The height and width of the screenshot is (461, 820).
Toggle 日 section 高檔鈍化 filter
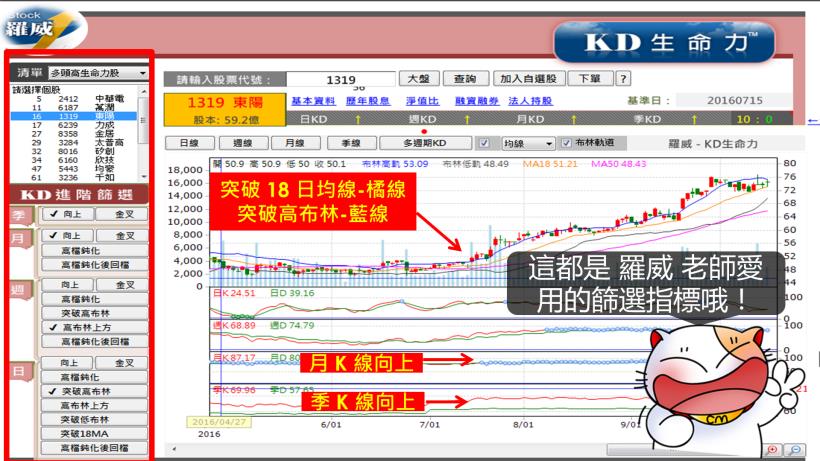click(95, 377)
